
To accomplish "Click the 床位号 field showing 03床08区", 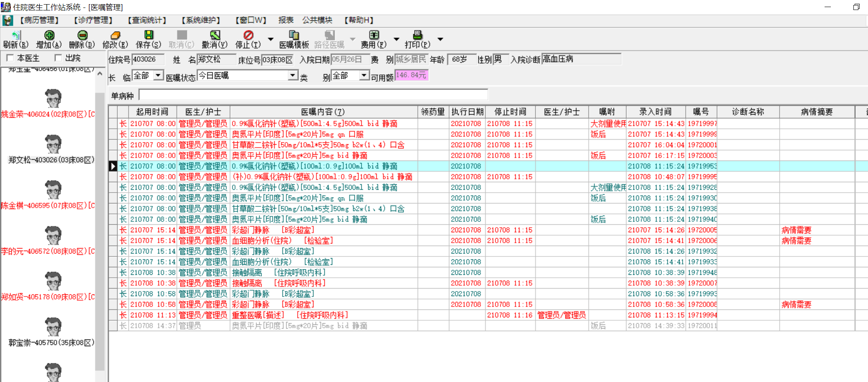I will (x=278, y=60).
